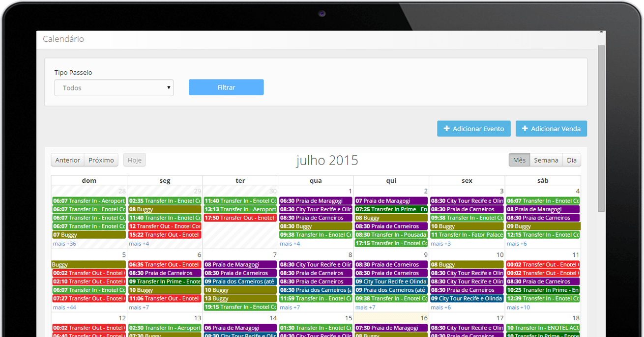Open 13 Buggy event on July 7
Image resolution: width=644 pixels, height=337 pixels.
click(x=240, y=299)
